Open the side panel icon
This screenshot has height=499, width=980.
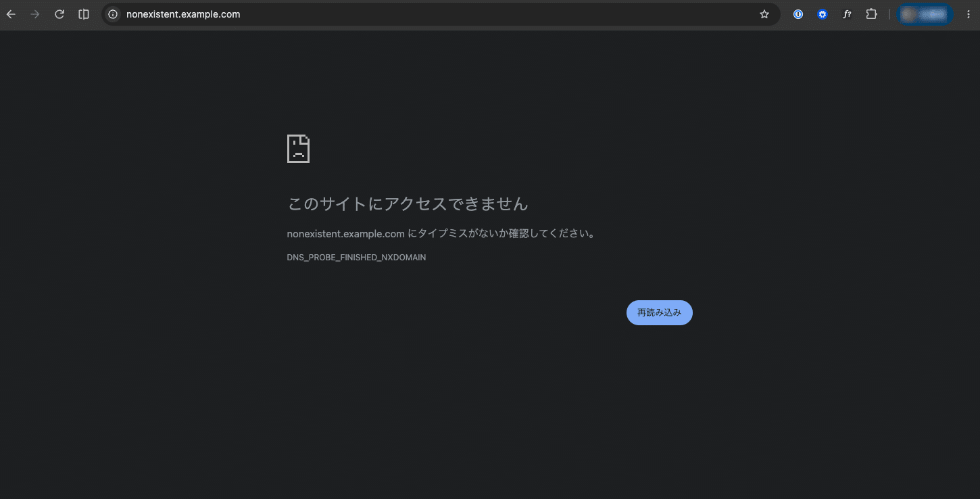click(84, 14)
